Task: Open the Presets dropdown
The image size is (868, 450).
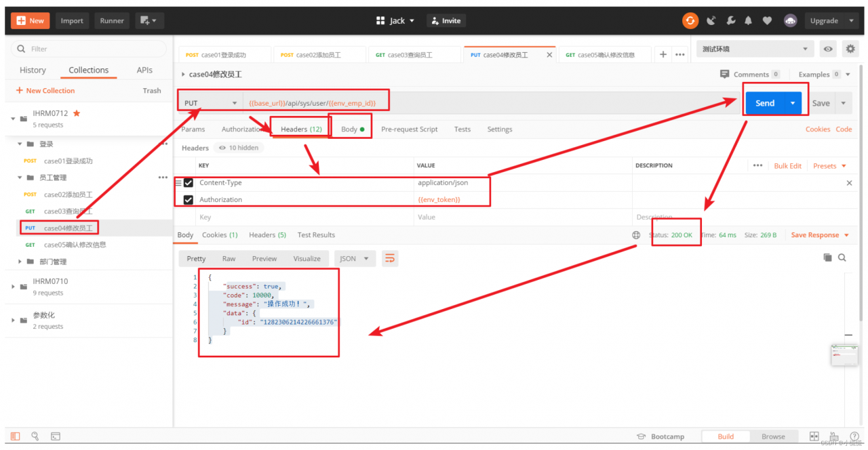Action: pyautogui.click(x=830, y=165)
